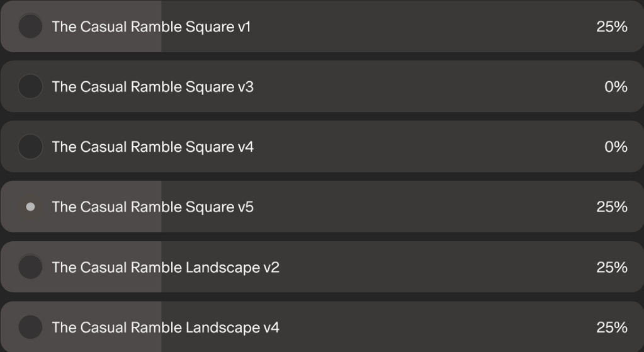Viewport: 644px width, 352px height.
Task: Click the "The Casual Ramble Landscape v2" label
Action: tap(166, 267)
